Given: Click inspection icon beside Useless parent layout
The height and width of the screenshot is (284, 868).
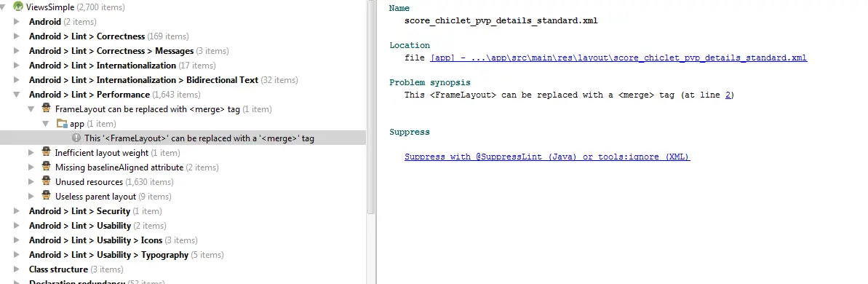Looking at the screenshot, I should (x=47, y=196).
